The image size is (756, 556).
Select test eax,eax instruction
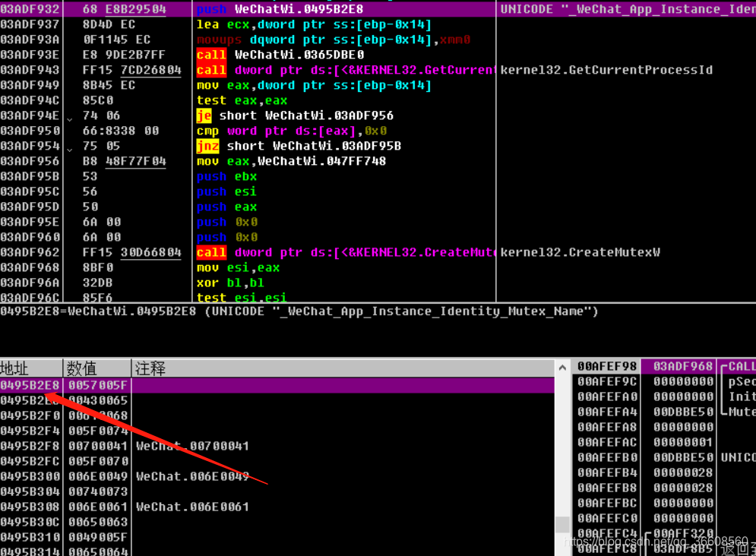(242, 100)
